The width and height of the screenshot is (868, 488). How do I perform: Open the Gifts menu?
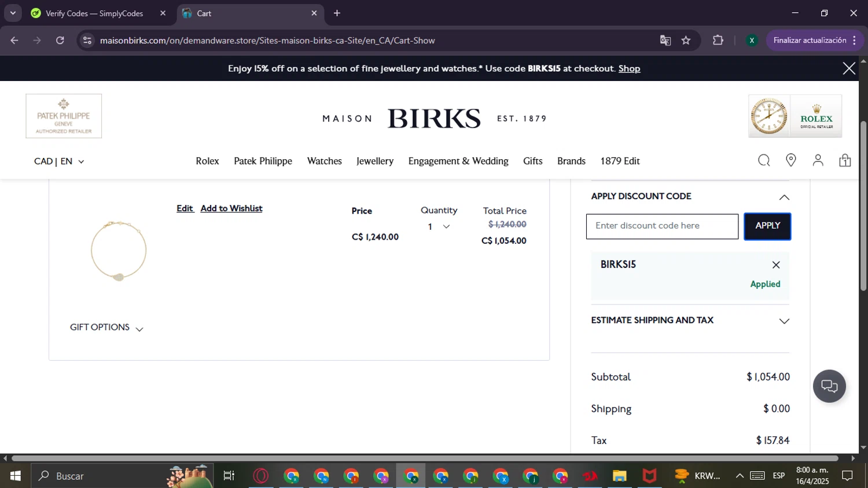[533, 161]
